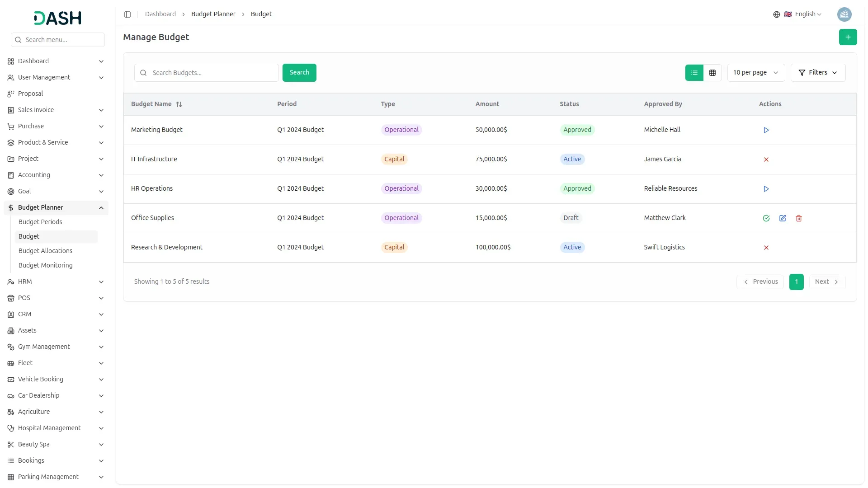Click the green add budget plus button
The width and height of the screenshot is (868, 488).
click(x=848, y=37)
